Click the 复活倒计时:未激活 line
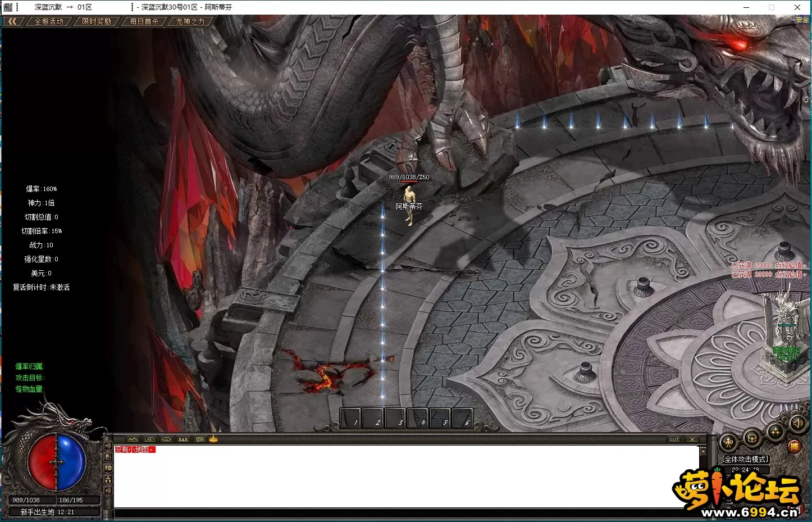This screenshot has height=522, width=812. pos(42,287)
